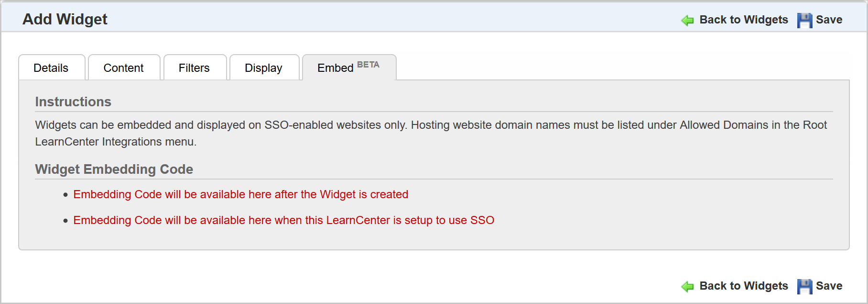Click the green back arrow icon at bottom
Image resolution: width=868 pixels, height=304 pixels.
click(x=687, y=286)
